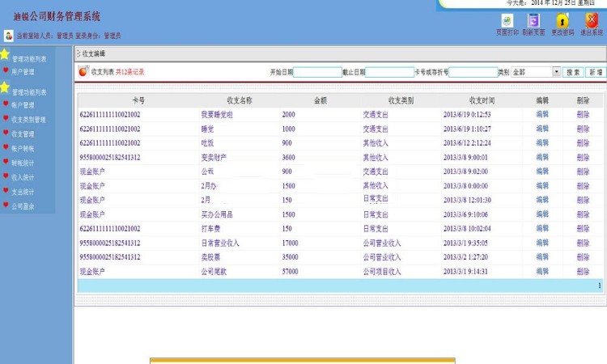This screenshot has height=364, width=607.
Task: Go to 账户转账 in the sidebar
Action: (x=23, y=148)
